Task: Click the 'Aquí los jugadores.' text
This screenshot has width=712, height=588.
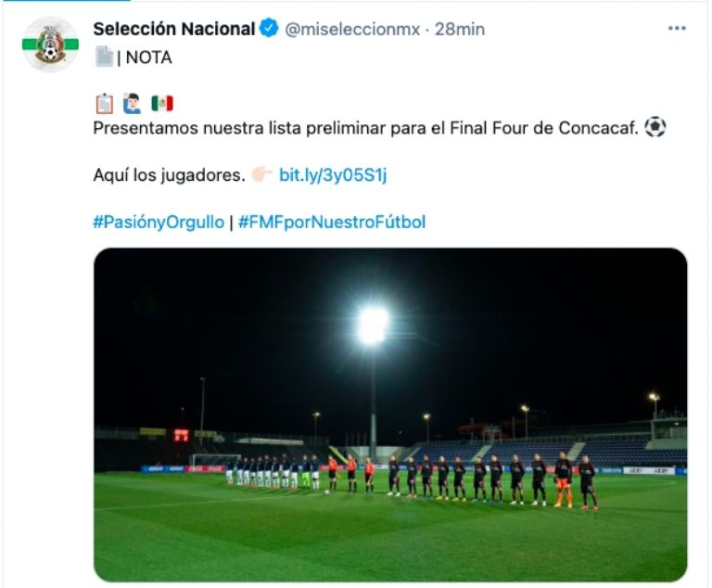Action: [169, 174]
